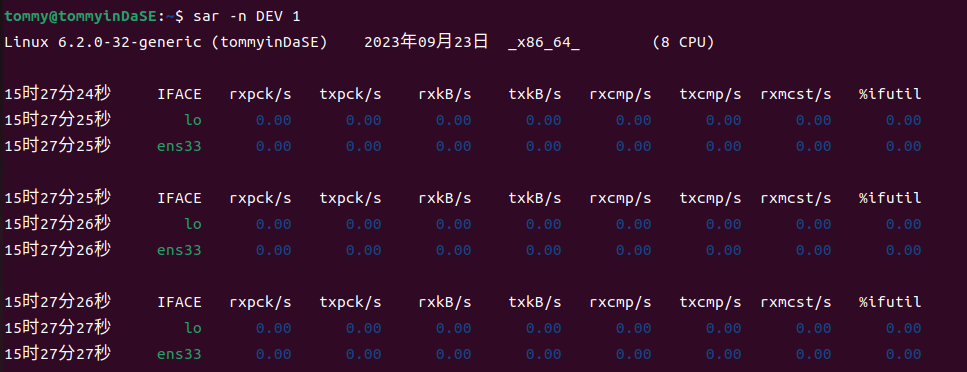Image resolution: width=967 pixels, height=372 pixels.
Task: Click %ifutil value for ens33 at 15时27分25秒
Action: (904, 146)
